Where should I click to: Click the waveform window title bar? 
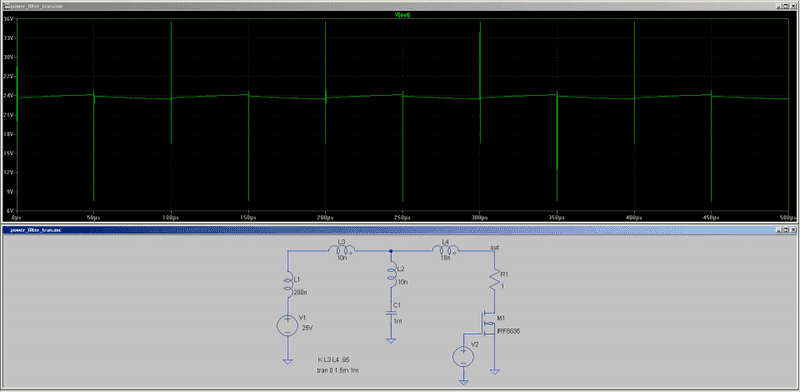pos(400,5)
